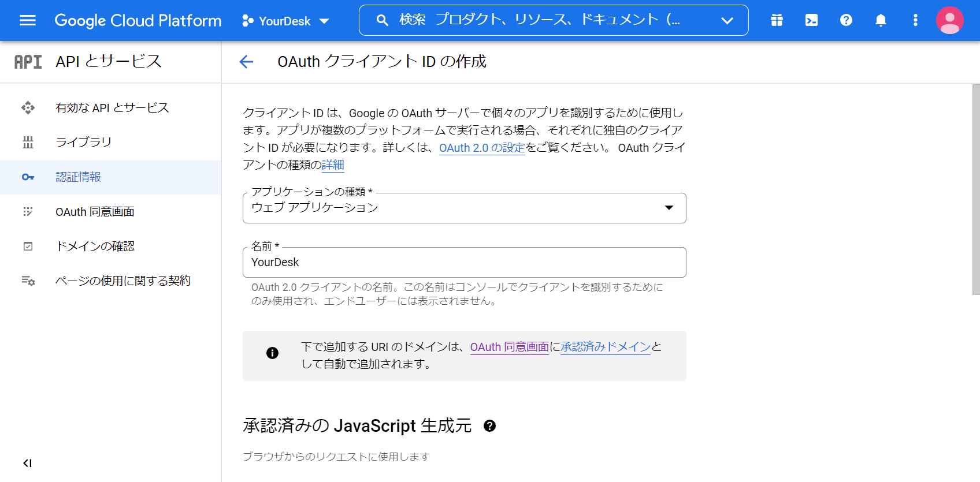Click the ページの使用に関する契約 icon
This screenshot has width=980, height=482.
click(28, 281)
